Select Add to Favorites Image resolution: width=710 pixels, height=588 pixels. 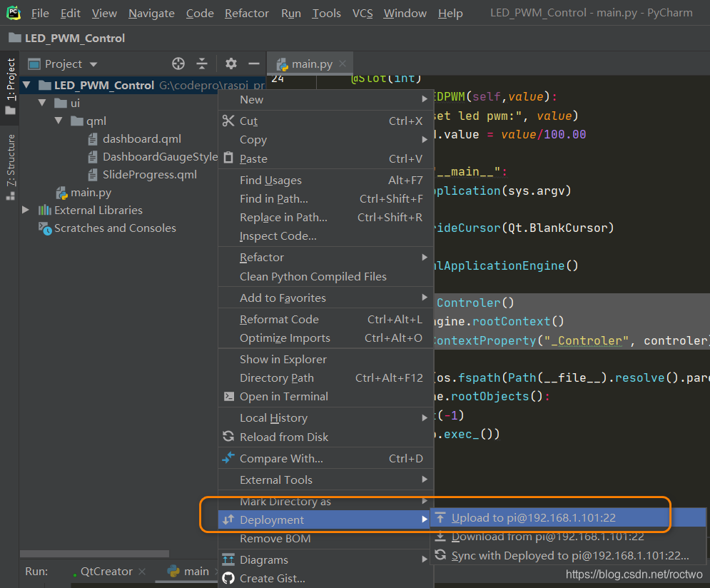[325, 298]
